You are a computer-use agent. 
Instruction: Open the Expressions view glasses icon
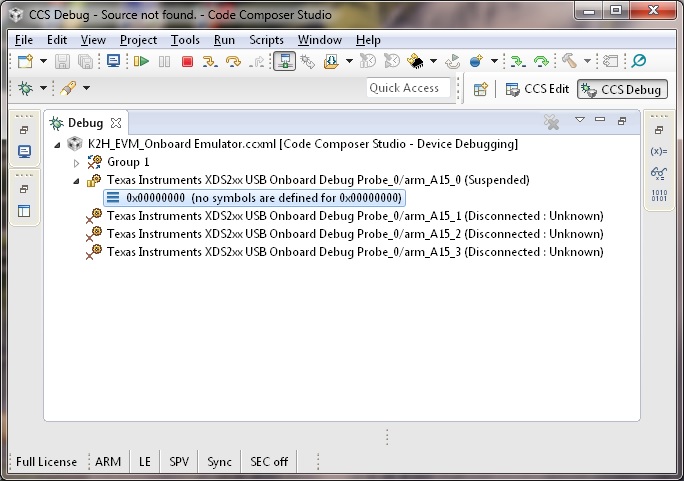click(658, 172)
